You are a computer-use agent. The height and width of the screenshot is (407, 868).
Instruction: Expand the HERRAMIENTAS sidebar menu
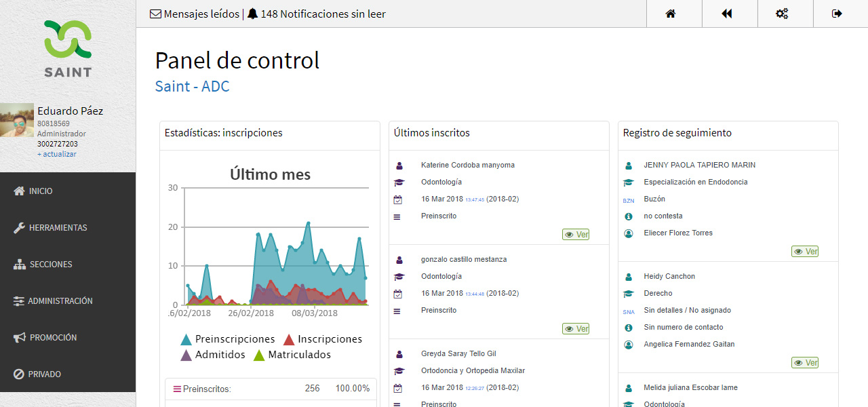68,228
